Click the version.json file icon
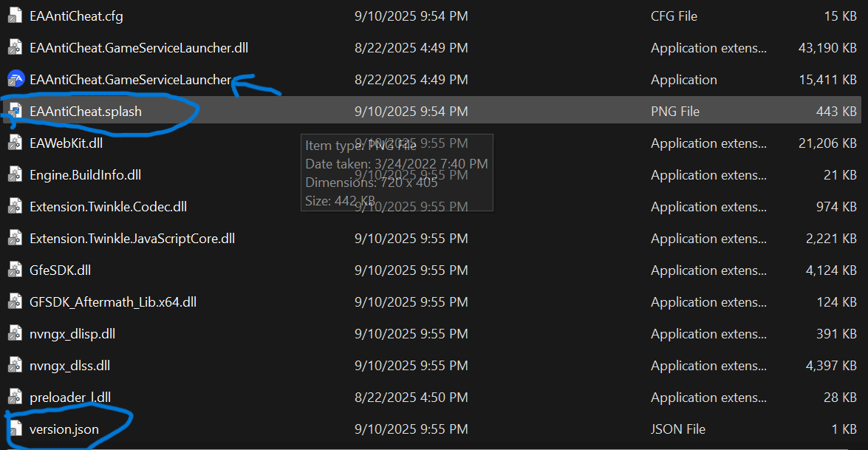The image size is (868, 450). [x=16, y=429]
